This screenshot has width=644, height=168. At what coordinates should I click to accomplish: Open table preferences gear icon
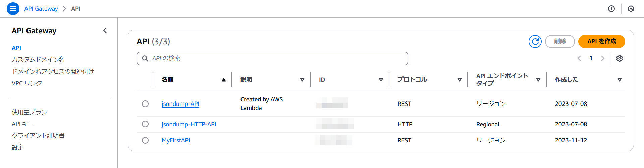coord(620,58)
